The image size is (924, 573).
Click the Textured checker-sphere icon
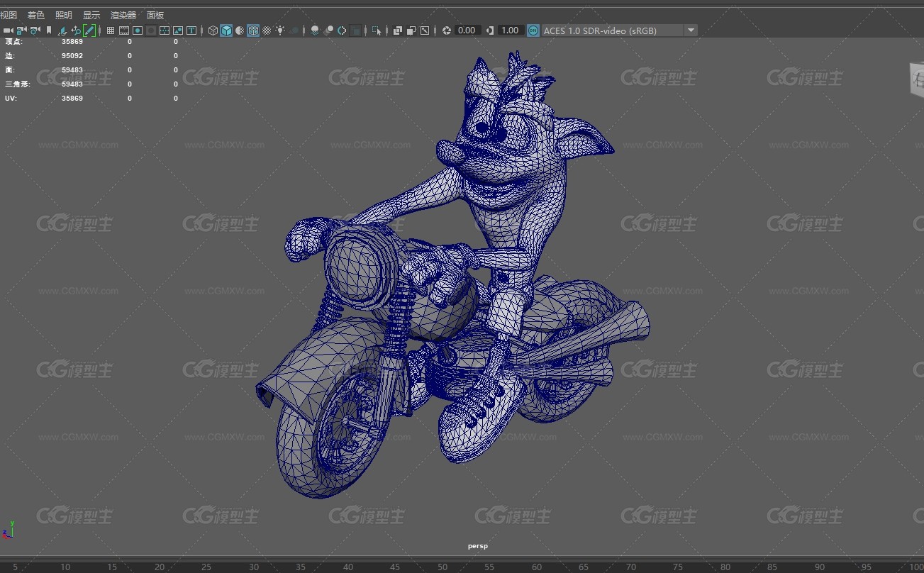267,30
